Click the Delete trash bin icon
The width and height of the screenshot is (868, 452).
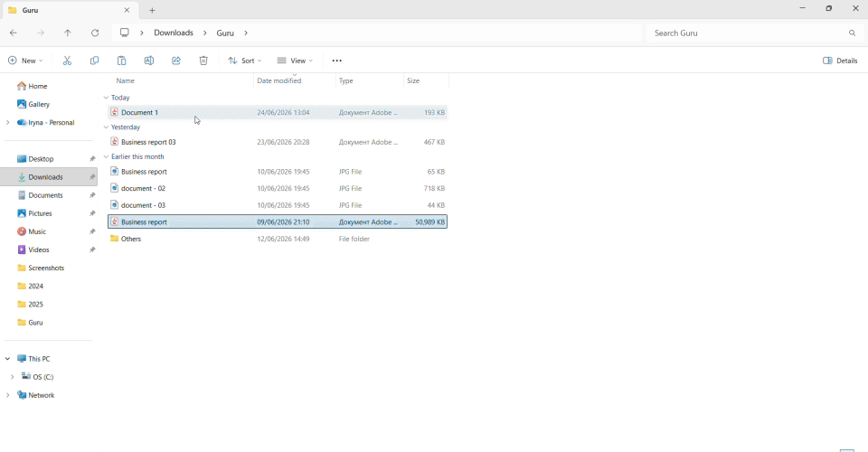[x=203, y=61]
